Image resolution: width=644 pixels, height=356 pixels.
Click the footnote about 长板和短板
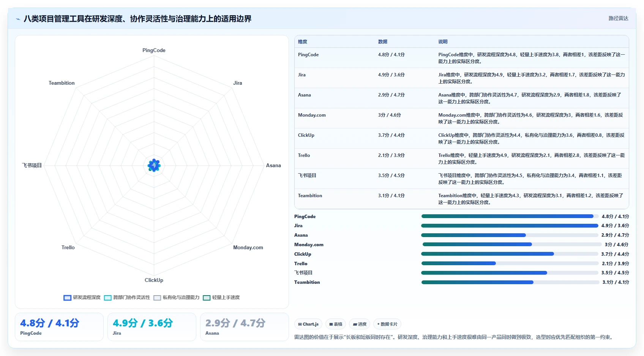point(455,337)
